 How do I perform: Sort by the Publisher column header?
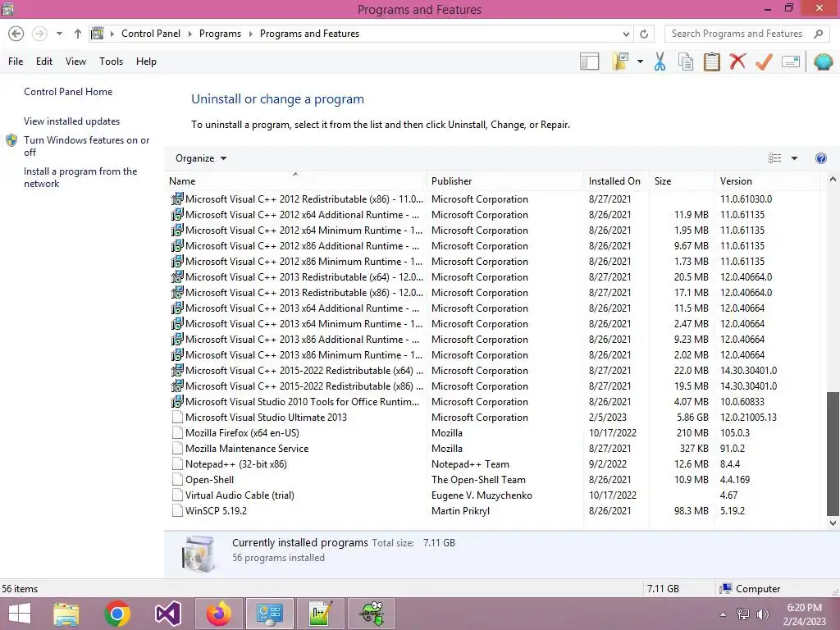click(x=504, y=181)
